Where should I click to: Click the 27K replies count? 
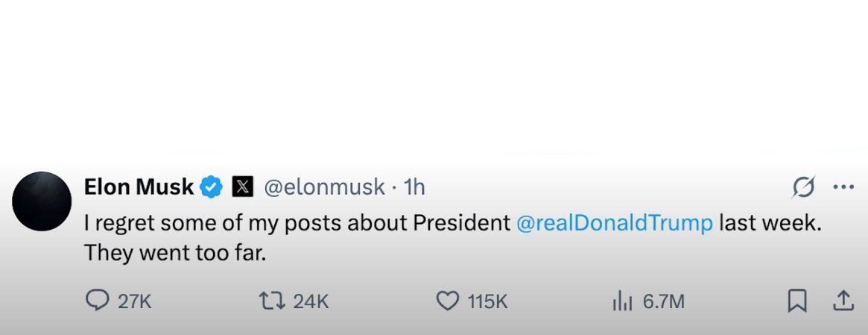135,301
